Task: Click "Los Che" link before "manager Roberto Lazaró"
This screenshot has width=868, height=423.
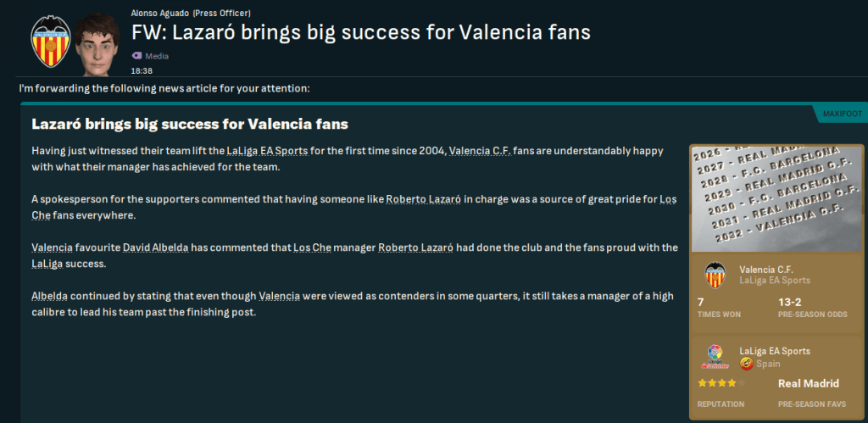Action: [x=311, y=248]
